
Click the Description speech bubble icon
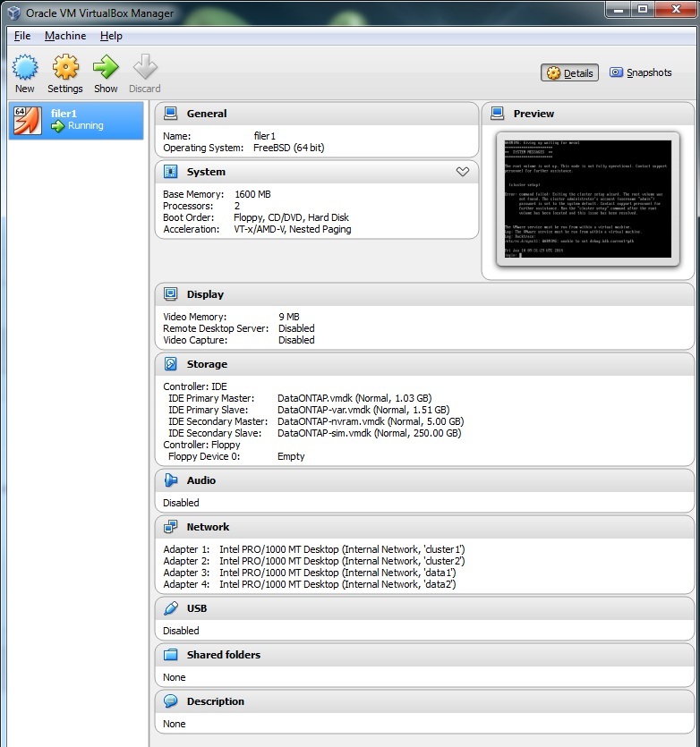[x=170, y=701]
